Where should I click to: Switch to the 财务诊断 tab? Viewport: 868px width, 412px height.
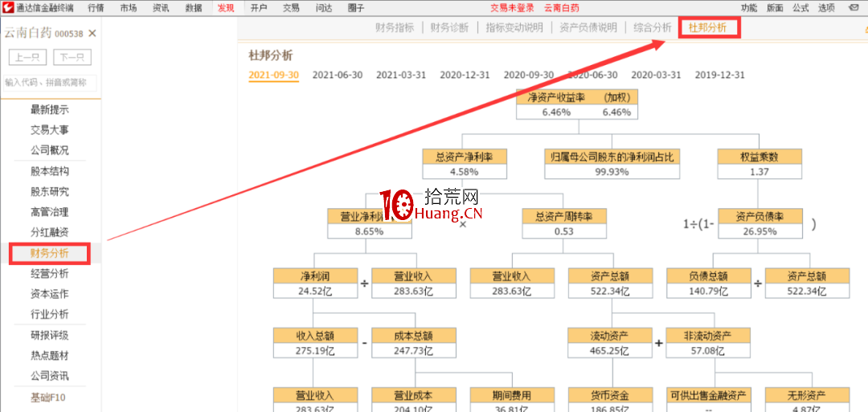point(449,27)
